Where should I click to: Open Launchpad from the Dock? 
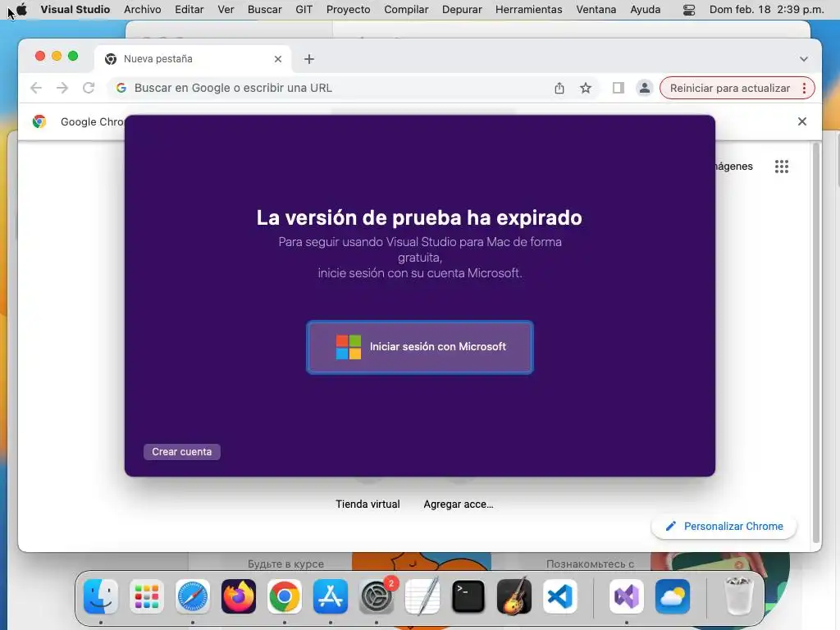pos(147,596)
